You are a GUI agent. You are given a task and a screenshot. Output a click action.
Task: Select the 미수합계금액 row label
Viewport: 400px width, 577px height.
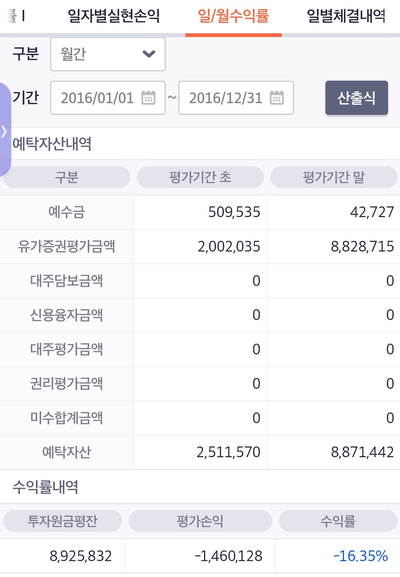67,418
